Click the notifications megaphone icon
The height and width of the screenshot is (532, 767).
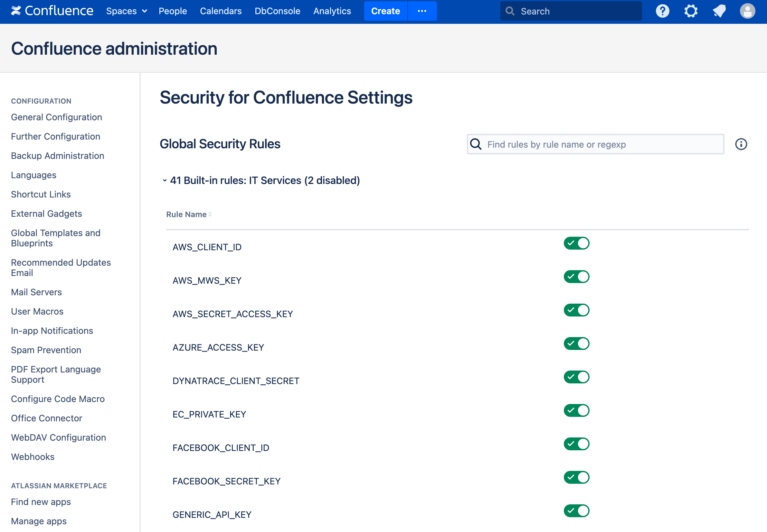coord(719,11)
